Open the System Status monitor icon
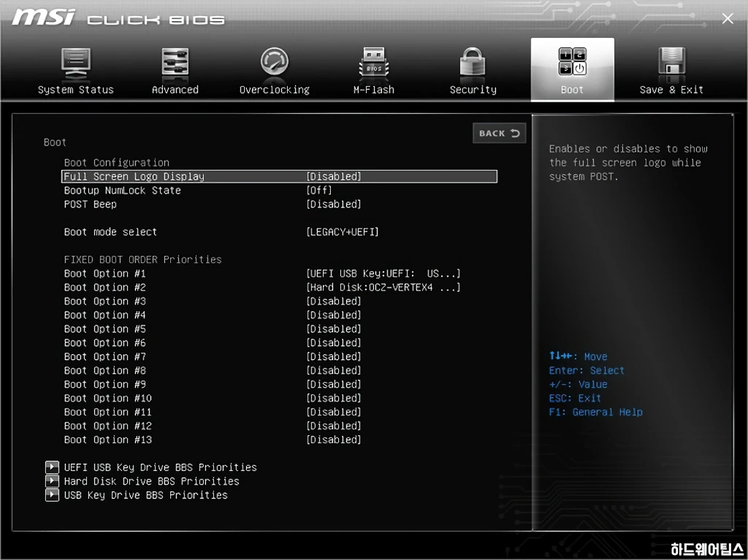This screenshot has width=748, height=560. (x=75, y=64)
